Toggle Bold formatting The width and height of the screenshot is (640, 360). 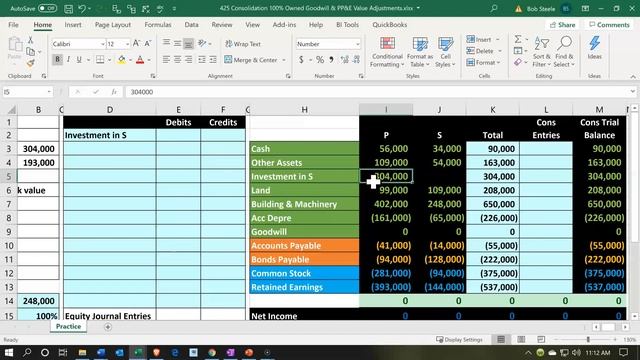coord(57,60)
